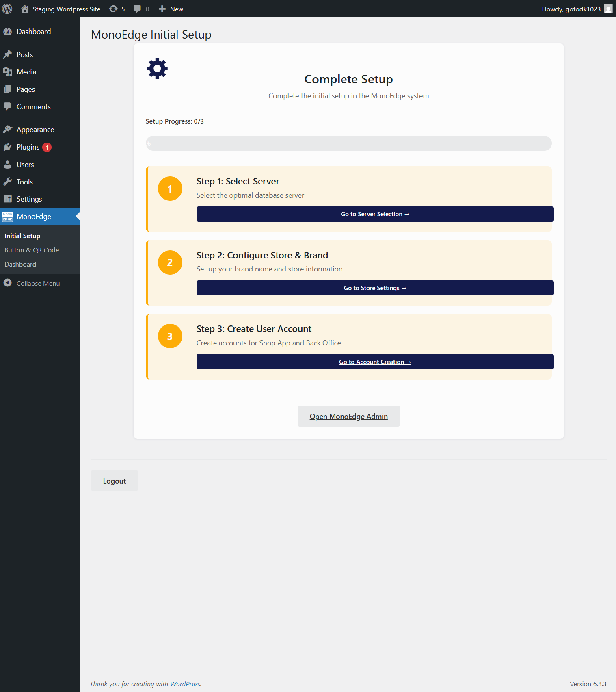Click the Users person icon
This screenshot has width=616, height=692.
pos(8,165)
